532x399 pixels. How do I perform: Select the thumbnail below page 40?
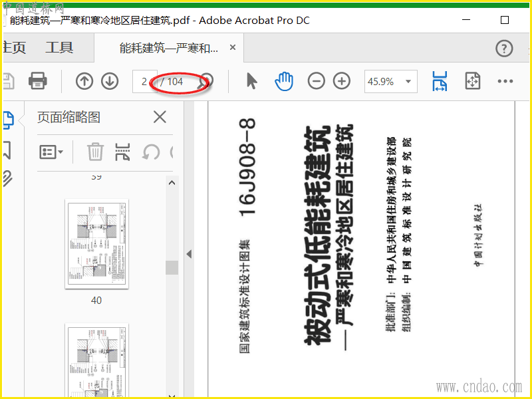coord(96,360)
